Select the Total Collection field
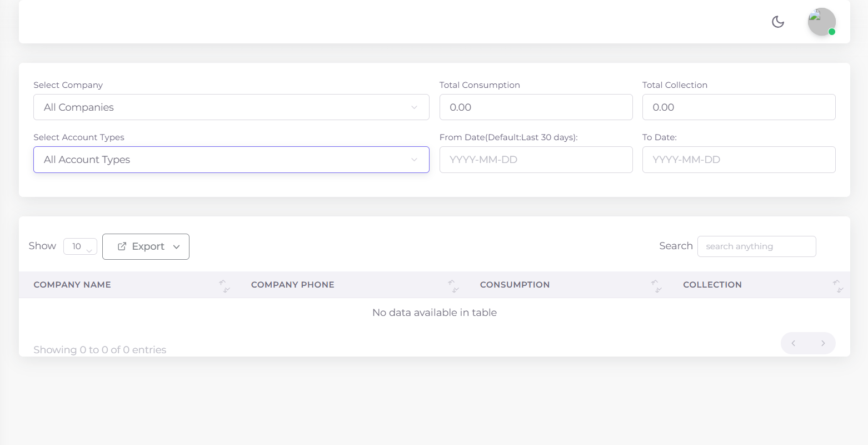 (x=739, y=107)
